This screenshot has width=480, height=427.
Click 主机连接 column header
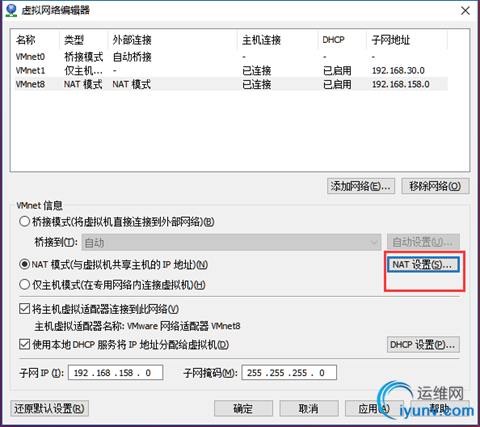(278, 40)
